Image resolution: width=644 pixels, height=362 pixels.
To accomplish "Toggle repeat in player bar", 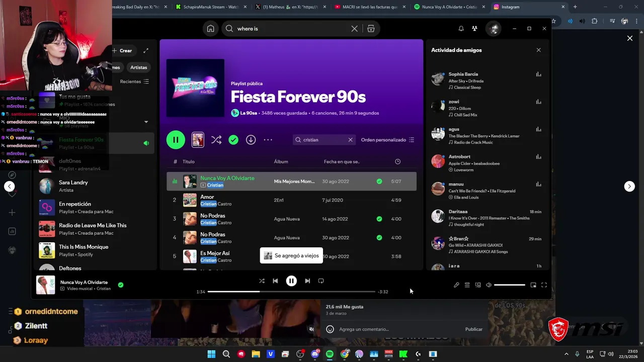I will click(321, 281).
